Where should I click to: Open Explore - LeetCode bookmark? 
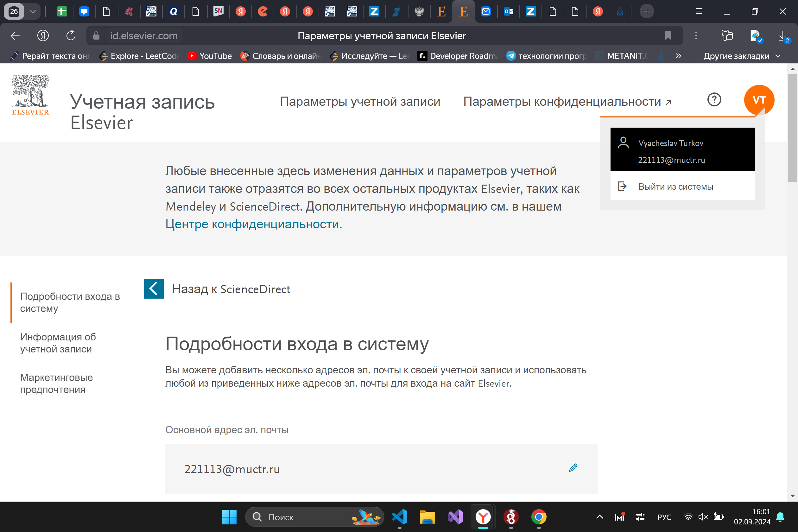tap(139, 56)
